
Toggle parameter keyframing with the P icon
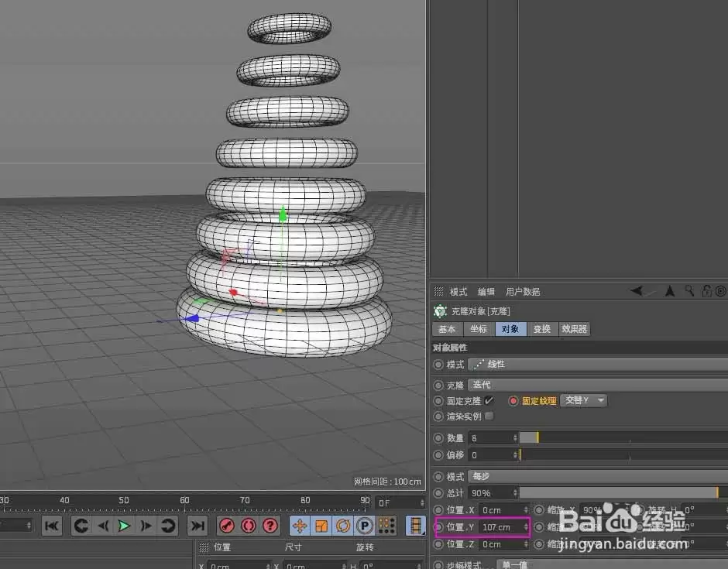[x=366, y=526]
